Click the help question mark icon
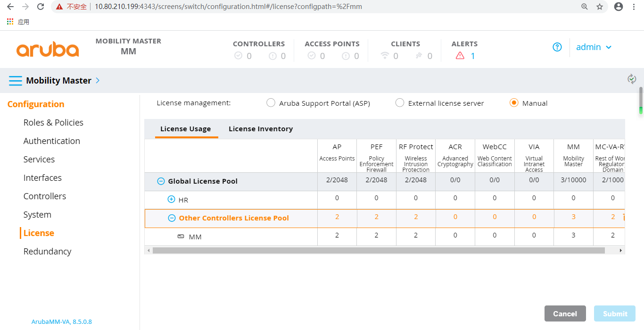Viewport: 644px width, 330px height. click(557, 47)
